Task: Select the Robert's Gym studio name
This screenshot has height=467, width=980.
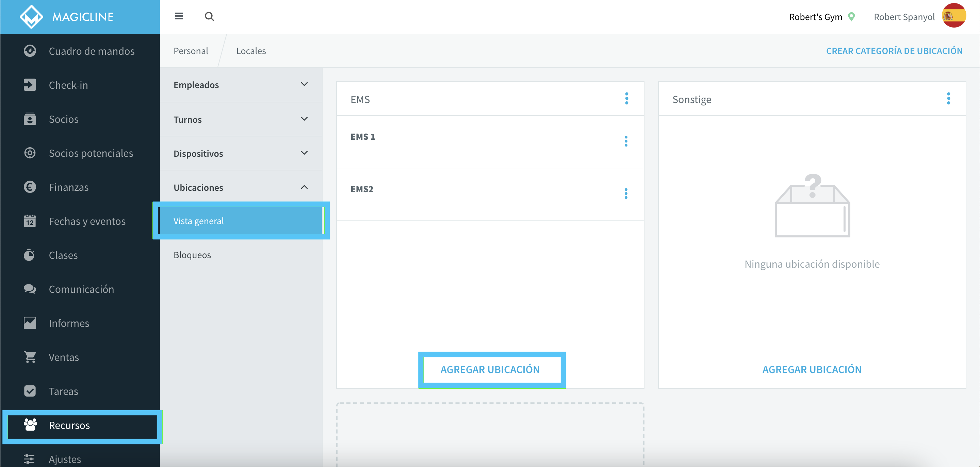Action: tap(816, 17)
